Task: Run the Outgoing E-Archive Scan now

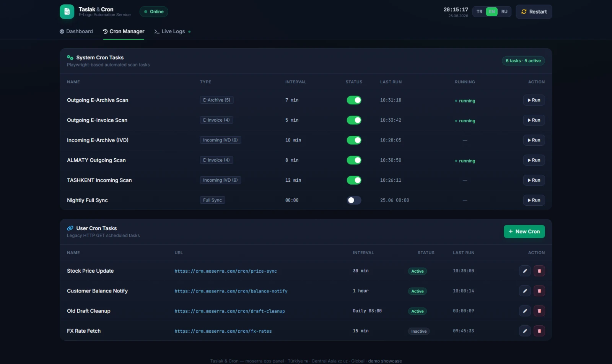Action: tap(534, 100)
